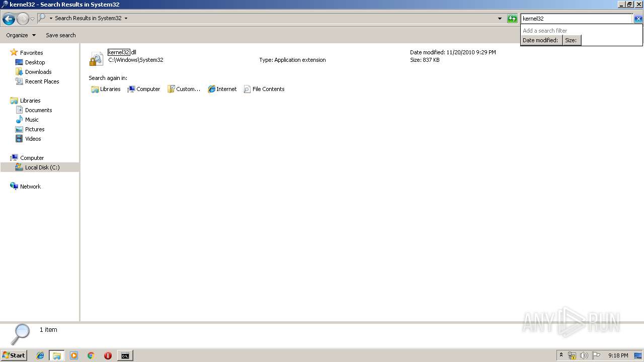Click the Network icon in sidebar
644x362 pixels.
point(14,186)
